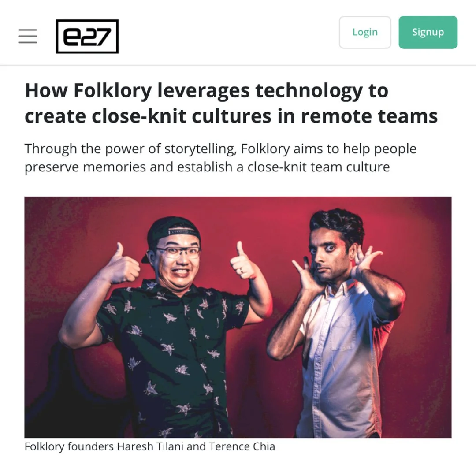This screenshot has width=476, height=476.
Task: Open the Folklory founders hero photo
Action: pyautogui.click(x=238, y=317)
